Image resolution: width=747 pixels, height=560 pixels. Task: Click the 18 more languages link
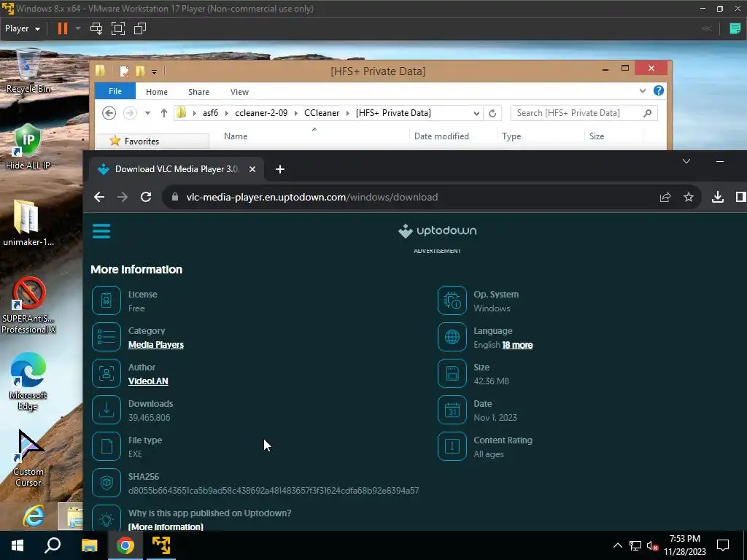click(517, 345)
